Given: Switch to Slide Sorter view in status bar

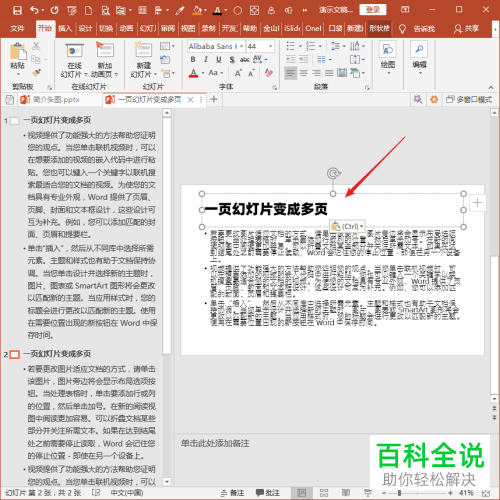Looking at the screenshot, I should [x=324, y=493].
